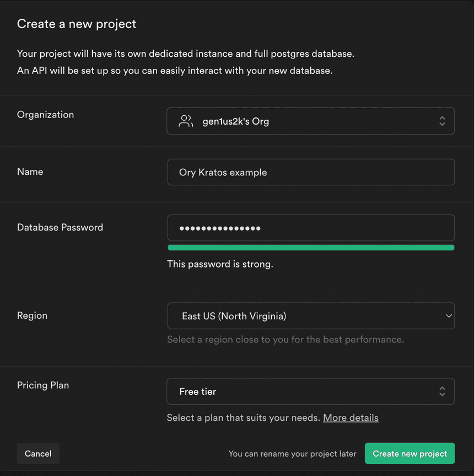Click the Organization field label

point(45,115)
